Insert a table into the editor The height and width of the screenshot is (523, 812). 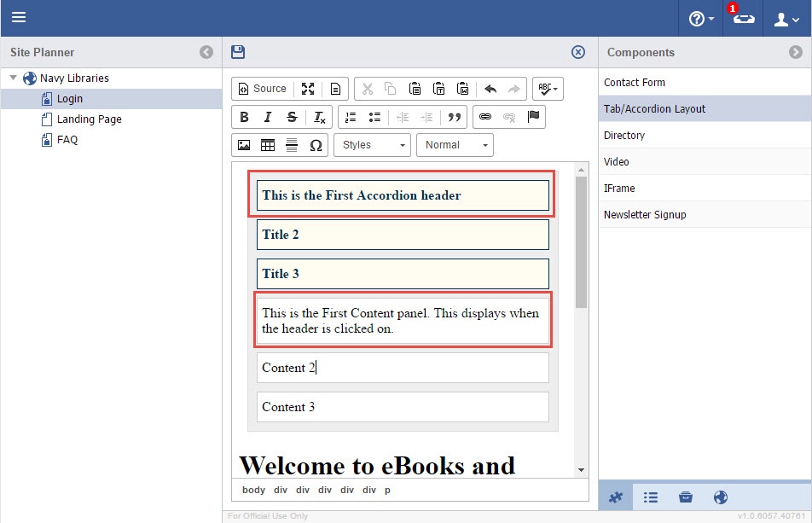(268, 145)
